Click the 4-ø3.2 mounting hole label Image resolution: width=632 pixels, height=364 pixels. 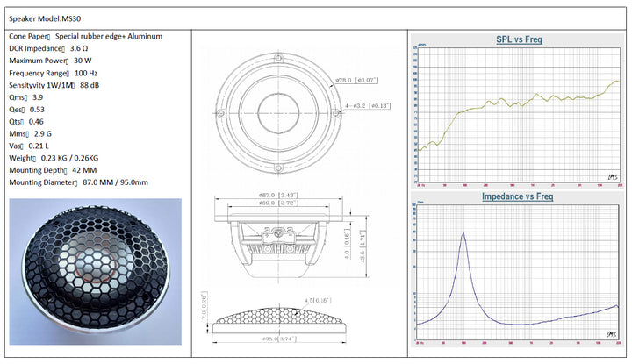pyautogui.click(x=369, y=106)
